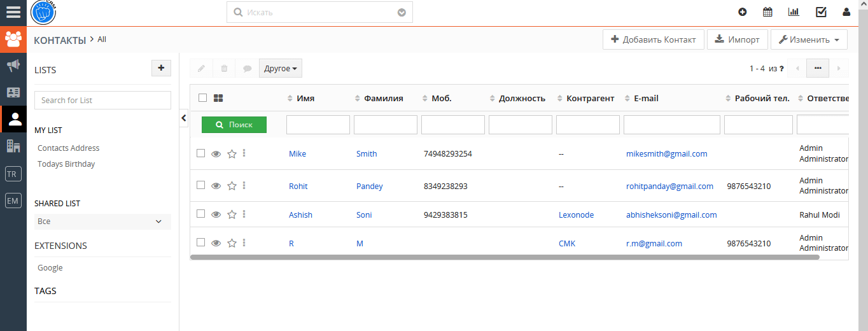Viewport: 868px width, 331px height.
Task: Check the Ashish Soni row checkbox
Action: tap(200, 214)
